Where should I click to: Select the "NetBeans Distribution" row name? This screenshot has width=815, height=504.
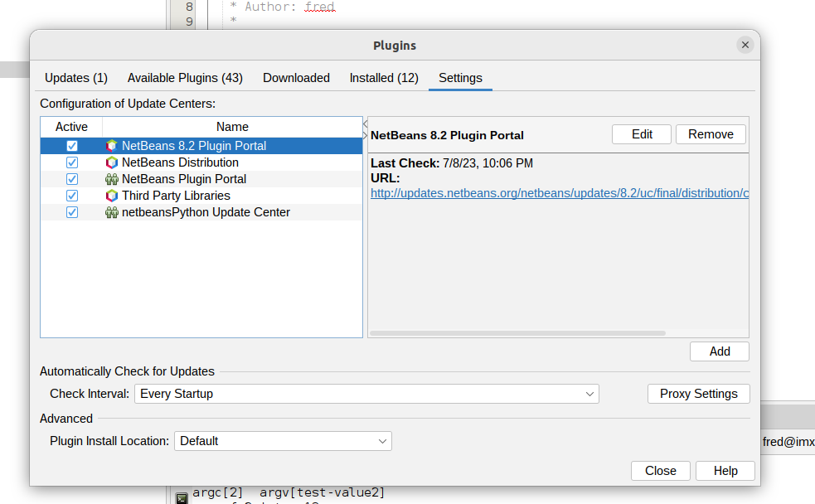(x=181, y=162)
